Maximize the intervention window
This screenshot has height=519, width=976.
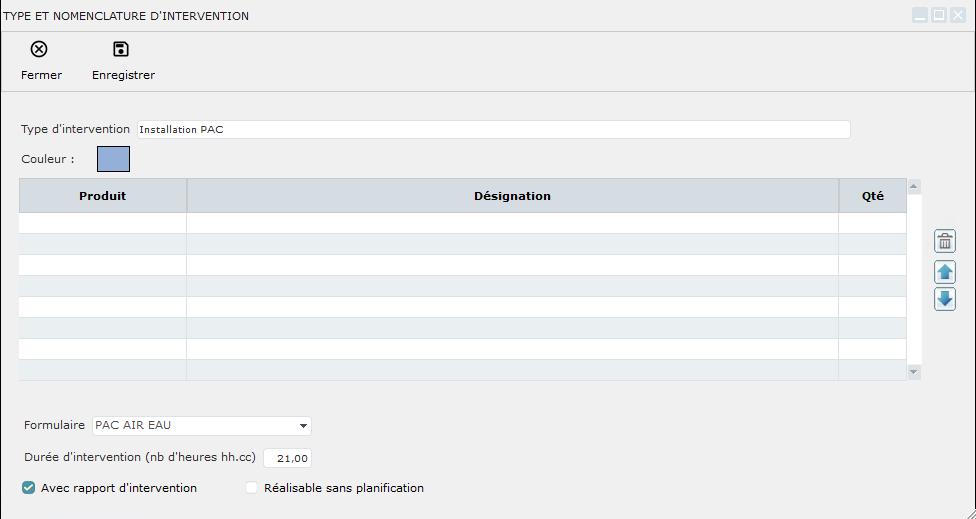point(939,16)
